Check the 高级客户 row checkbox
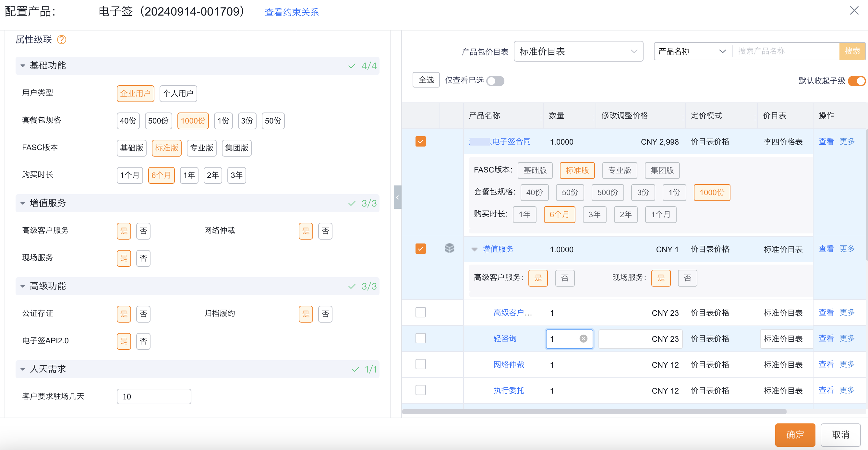 420,312
